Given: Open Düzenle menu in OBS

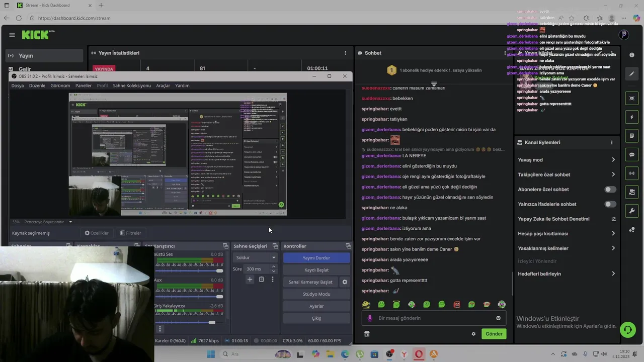Looking at the screenshot, I should point(37,85).
